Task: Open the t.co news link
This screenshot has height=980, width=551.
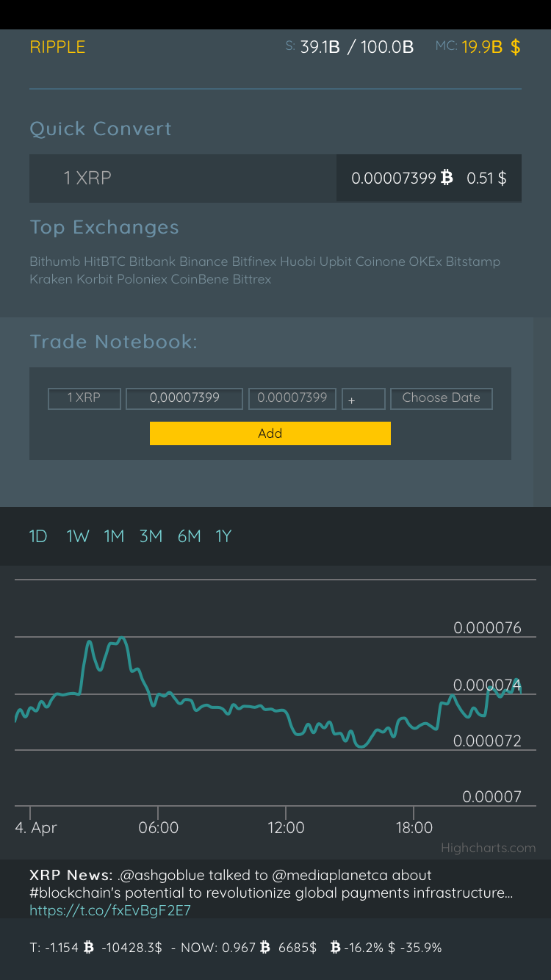Action: pyautogui.click(x=110, y=910)
